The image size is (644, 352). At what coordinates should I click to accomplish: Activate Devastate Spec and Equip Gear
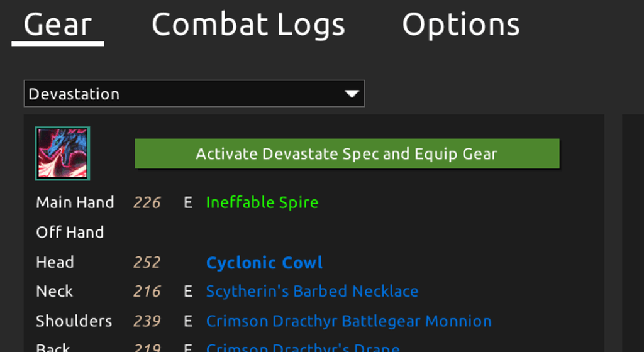(347, 154)
